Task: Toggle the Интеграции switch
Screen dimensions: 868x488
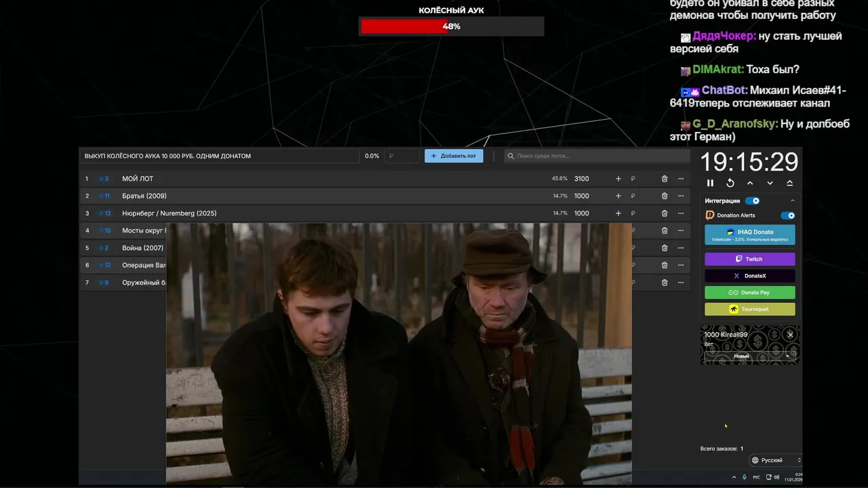Action: pyautogui.click(x=752, y=201)
